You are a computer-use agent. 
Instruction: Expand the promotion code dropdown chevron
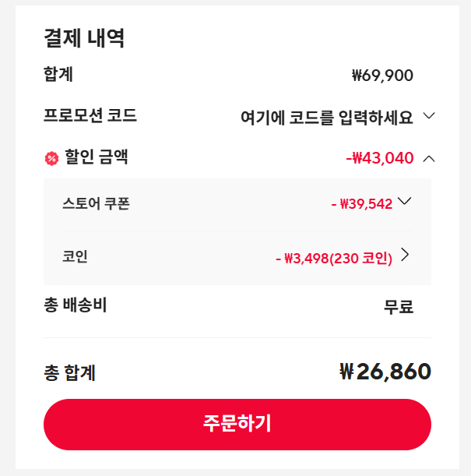(x=428, y=117)
